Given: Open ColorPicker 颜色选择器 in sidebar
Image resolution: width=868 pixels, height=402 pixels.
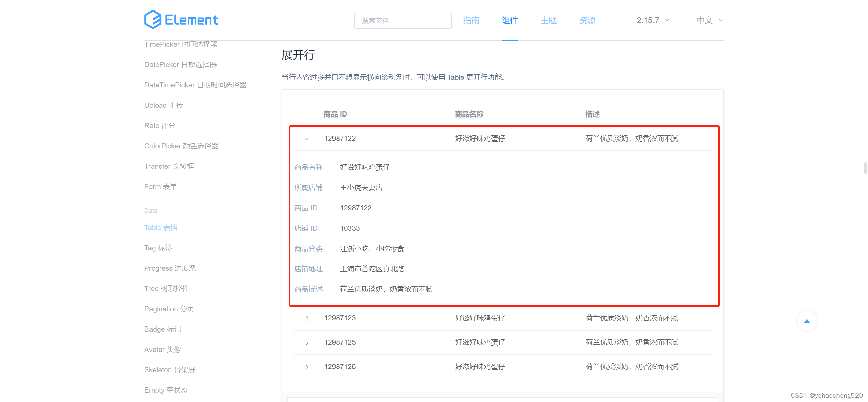Looking at the screenshot, I should click(181, 146).
